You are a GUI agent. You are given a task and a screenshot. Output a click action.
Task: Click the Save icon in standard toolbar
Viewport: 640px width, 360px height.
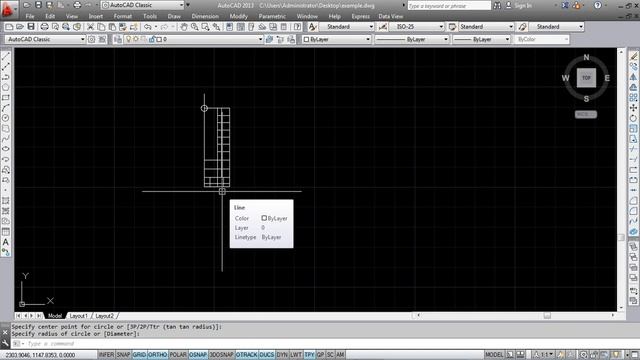pos(31,27)
